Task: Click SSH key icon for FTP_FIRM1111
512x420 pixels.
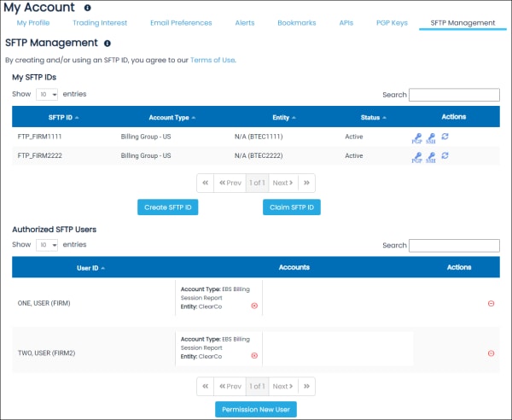Action: (431, 137)
